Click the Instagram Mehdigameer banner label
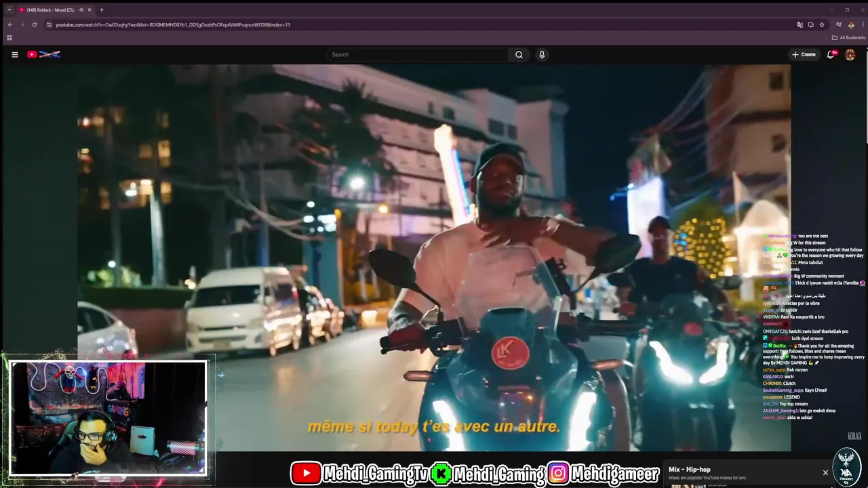This screenshot has height=488, width=868. [604, 473]
